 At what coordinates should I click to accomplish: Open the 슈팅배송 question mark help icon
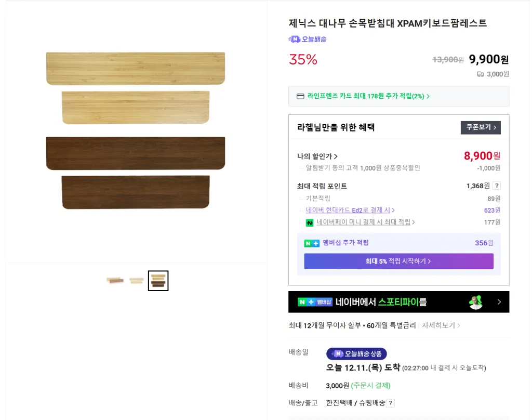click(390, 402)
